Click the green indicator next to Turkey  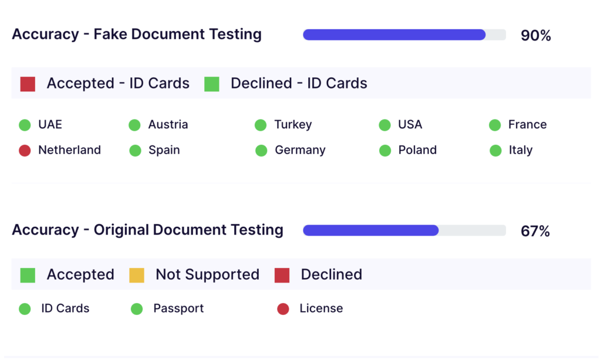[x=261, y=125]
